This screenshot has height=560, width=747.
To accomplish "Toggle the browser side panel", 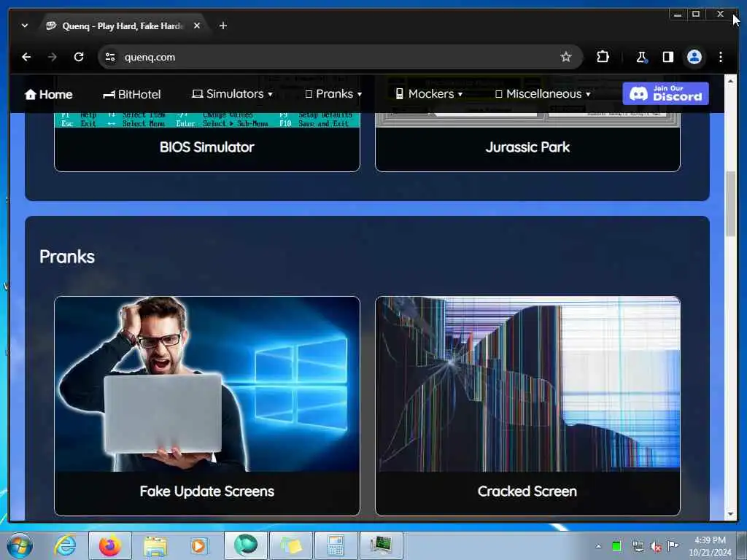I will pyautogui.click(x=668, y=57).
